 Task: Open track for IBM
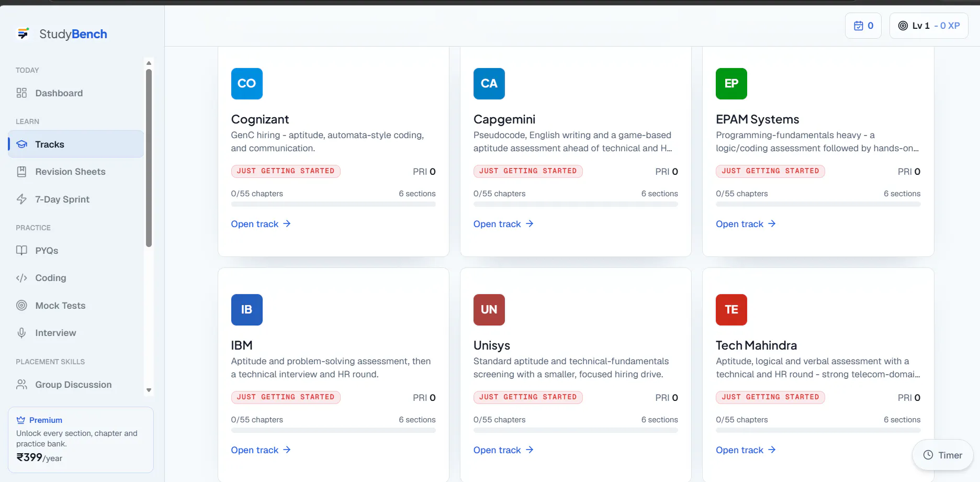point(261,450)
